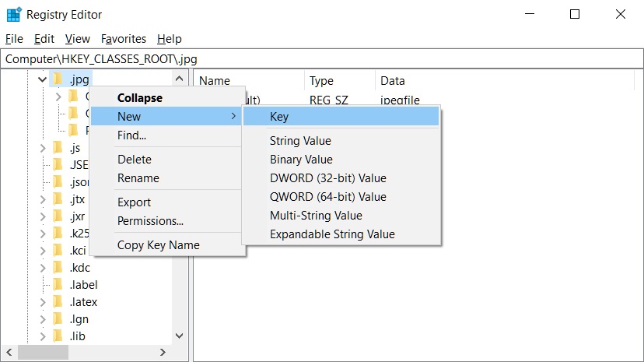The image size is (644, 362).
Task: Click the .lgn folder icon
Action: 58,319
